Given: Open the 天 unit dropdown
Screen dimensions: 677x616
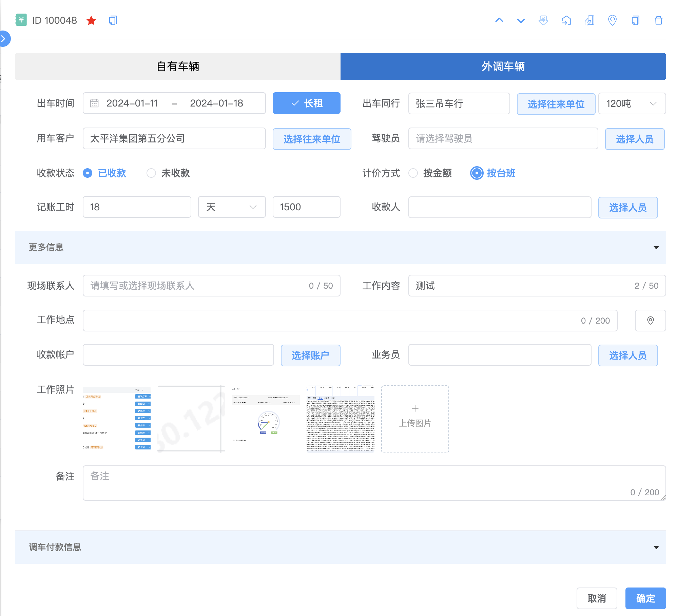Looking at the screenshot, I should tap(232, 207).
